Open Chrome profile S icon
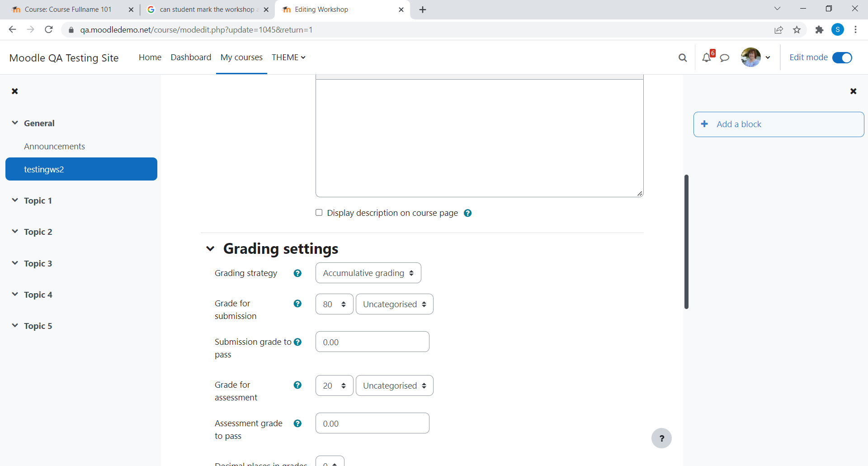Image resolution: width=868 pixels, height=466 pixels. [838, 29]
